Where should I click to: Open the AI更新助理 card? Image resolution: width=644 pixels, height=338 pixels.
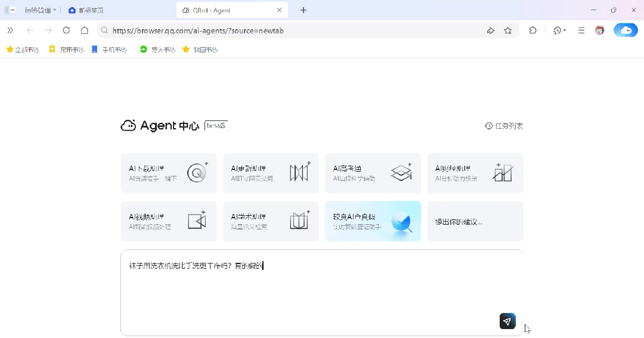point(271,173)
